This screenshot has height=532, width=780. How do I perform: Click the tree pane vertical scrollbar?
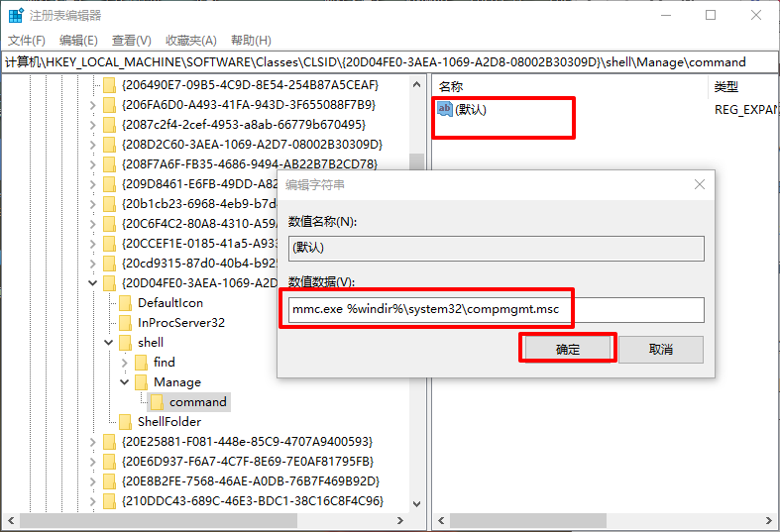tap(417, 297)
